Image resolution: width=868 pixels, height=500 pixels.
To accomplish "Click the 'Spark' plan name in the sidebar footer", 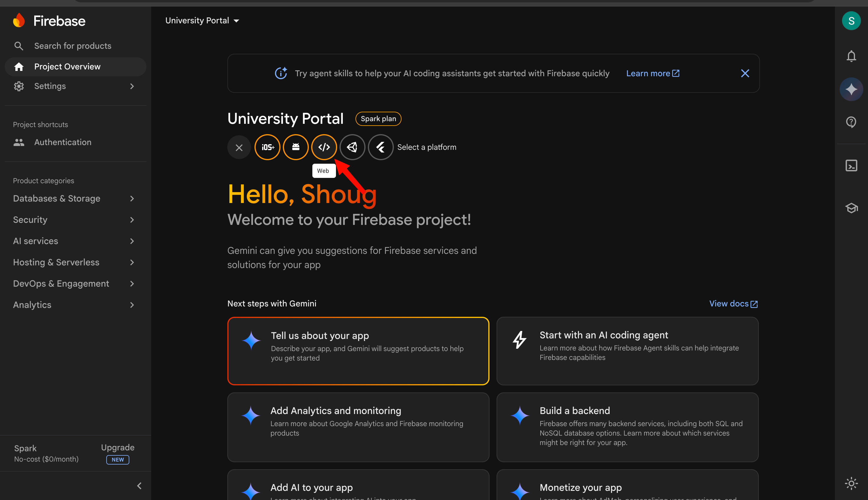I will coord(25,449).
